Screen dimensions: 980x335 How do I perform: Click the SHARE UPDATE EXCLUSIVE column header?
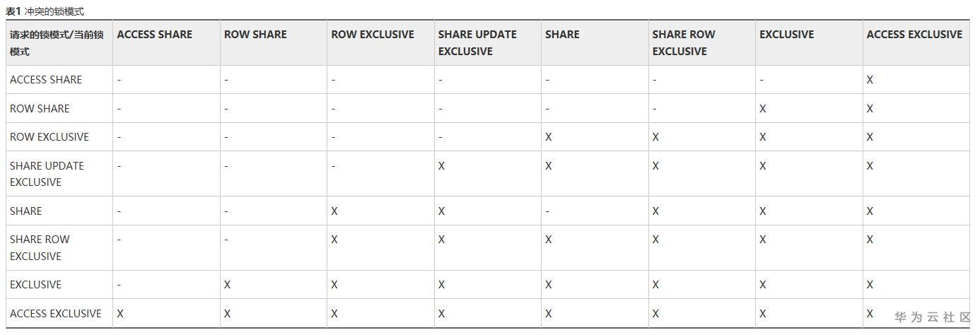(x=477, y=42)
